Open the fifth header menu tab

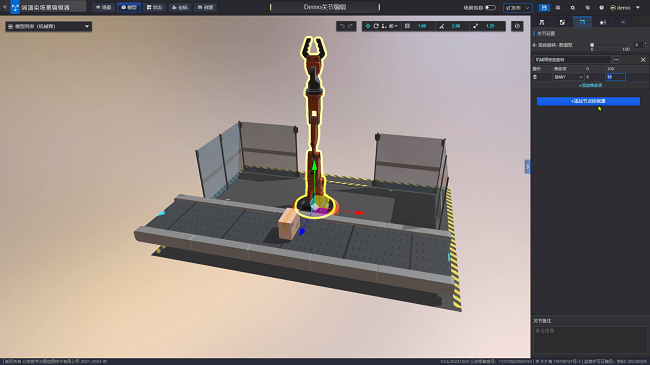click(206, 7)
